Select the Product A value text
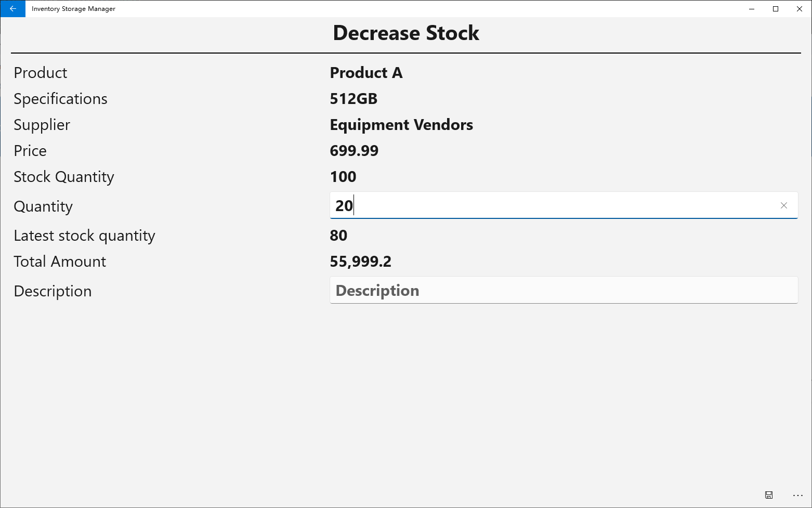The image size is (812, 508). coord(366,73)
